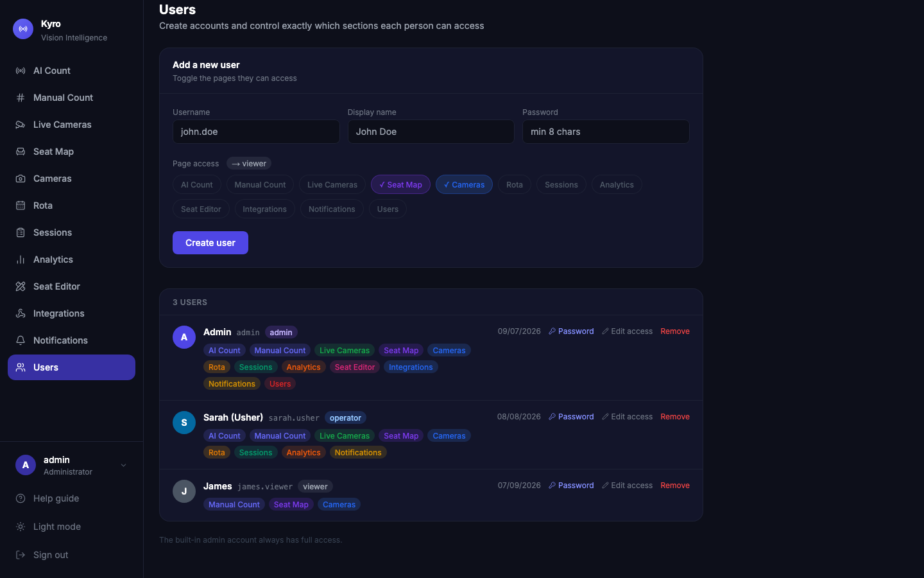Click the Rota calendar icon
This screenshot has height=578, width=924.
21,206
